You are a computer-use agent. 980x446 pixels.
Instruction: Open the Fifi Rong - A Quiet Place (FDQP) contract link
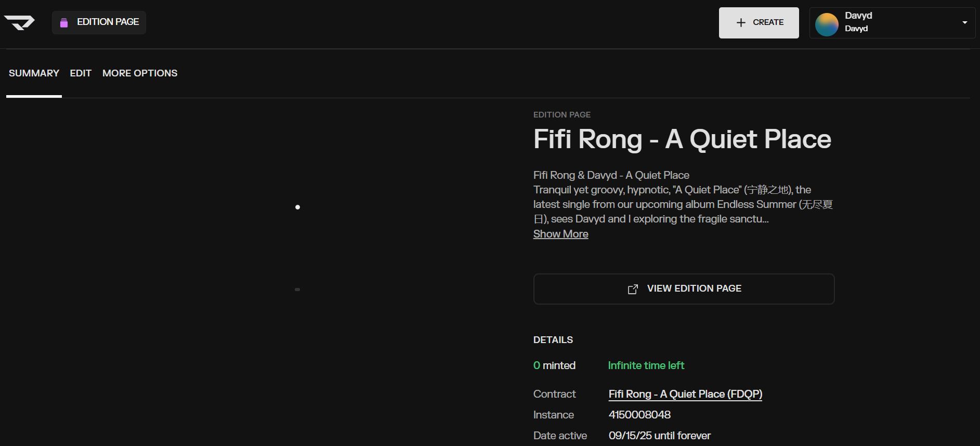click(x=685, y=394)
